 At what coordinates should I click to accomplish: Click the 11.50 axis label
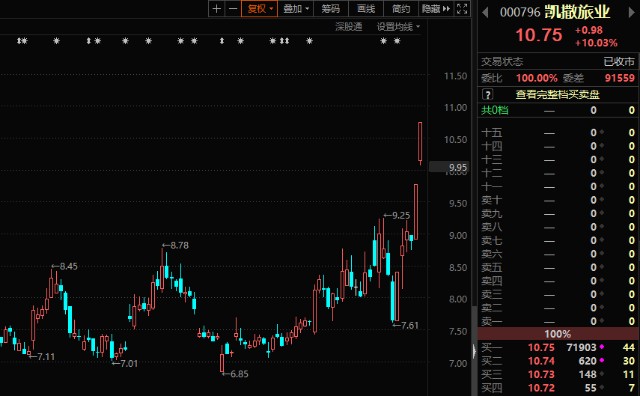pos(456,76)
